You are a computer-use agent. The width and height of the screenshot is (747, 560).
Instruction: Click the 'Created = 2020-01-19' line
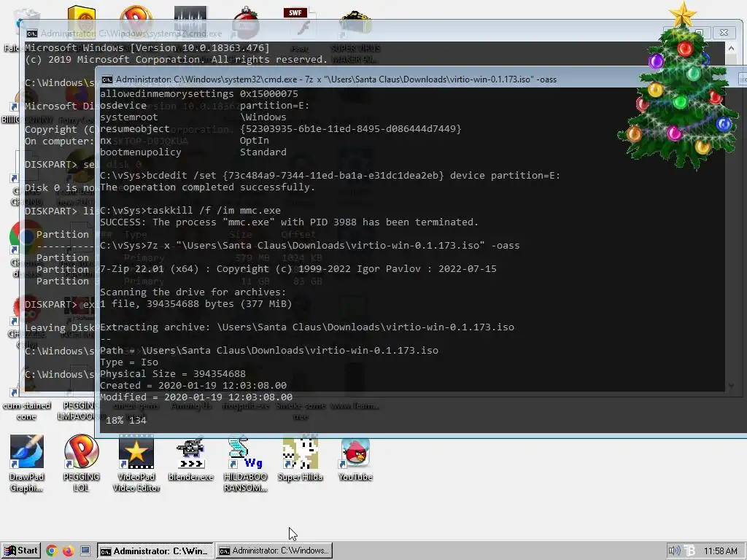(193, 385)
